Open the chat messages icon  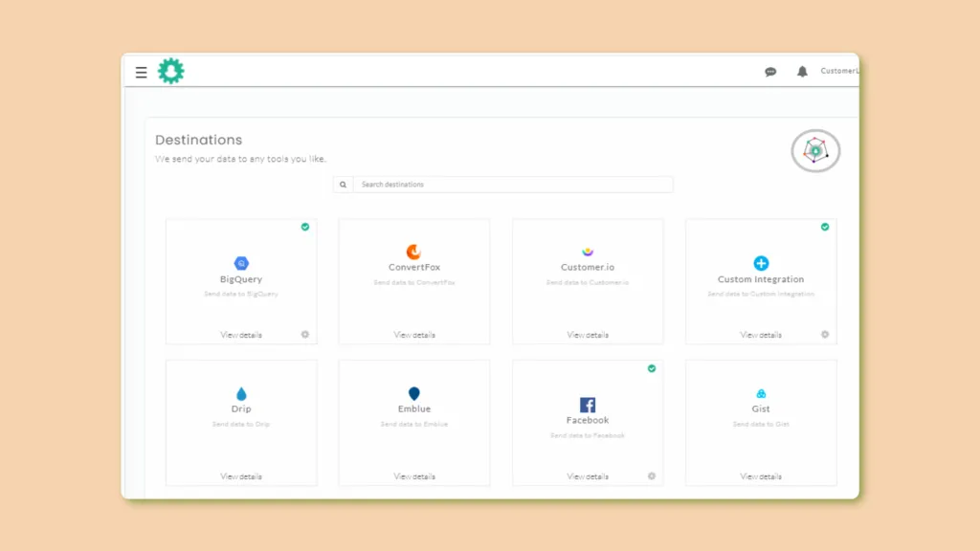click(770, 72)
